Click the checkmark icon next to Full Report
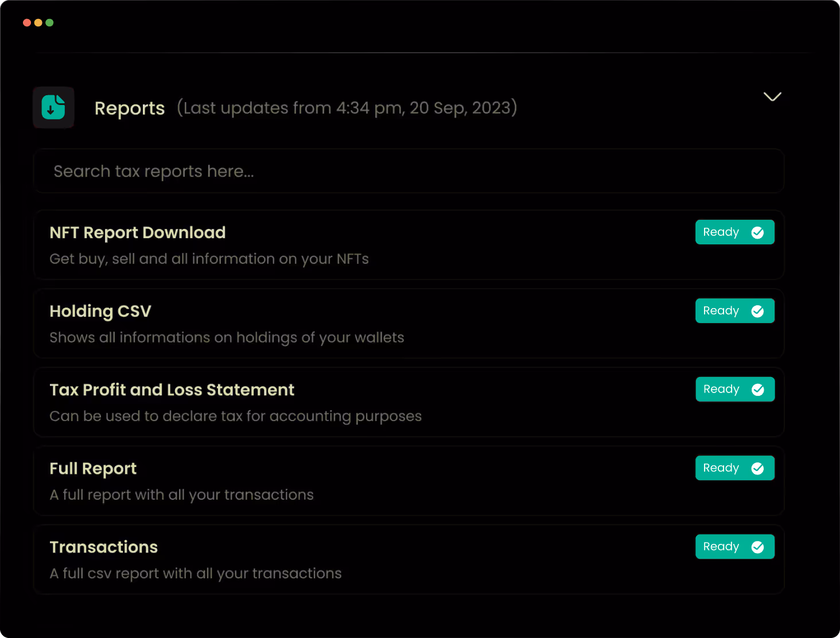Viewport: 840px width, 638px height. pos(757,468)
